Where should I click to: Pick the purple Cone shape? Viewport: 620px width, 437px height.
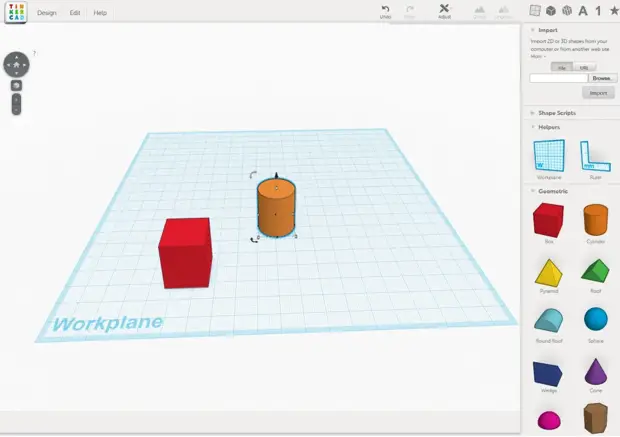tap(595, 372)
